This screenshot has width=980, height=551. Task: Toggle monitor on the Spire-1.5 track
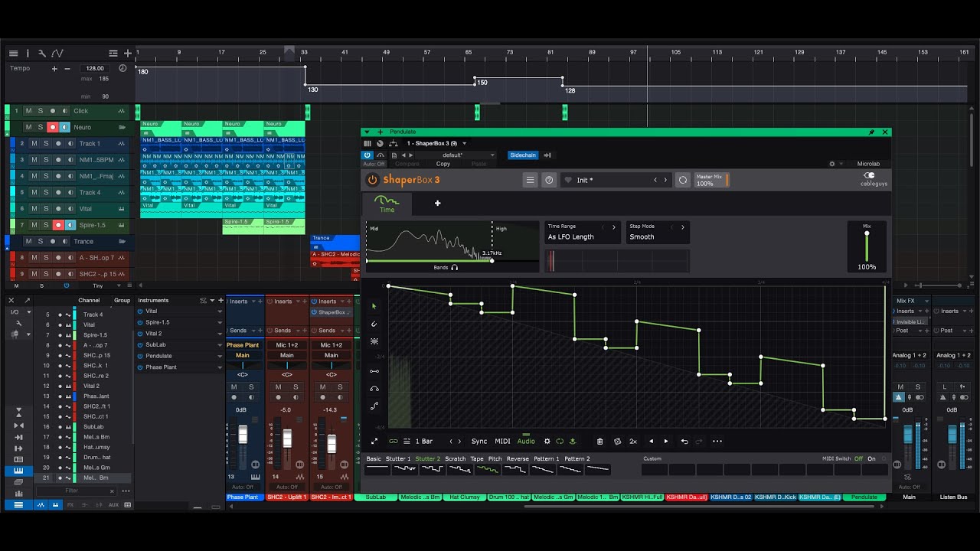(x=70, y=225)
